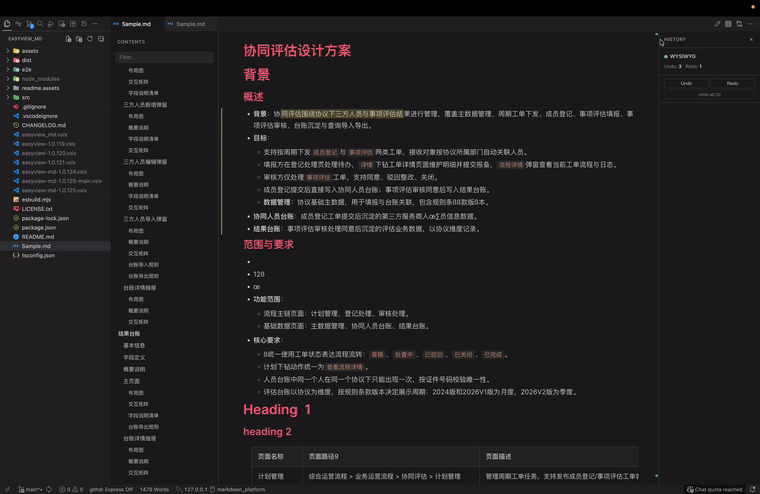The image size is (760, 494).
Task: Click Chat quota reached status item
Action: pyautogui.click(x=714, y=489)
